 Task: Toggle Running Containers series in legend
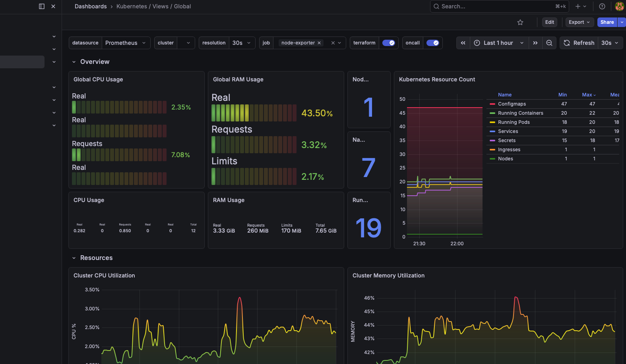coord(521,113)
